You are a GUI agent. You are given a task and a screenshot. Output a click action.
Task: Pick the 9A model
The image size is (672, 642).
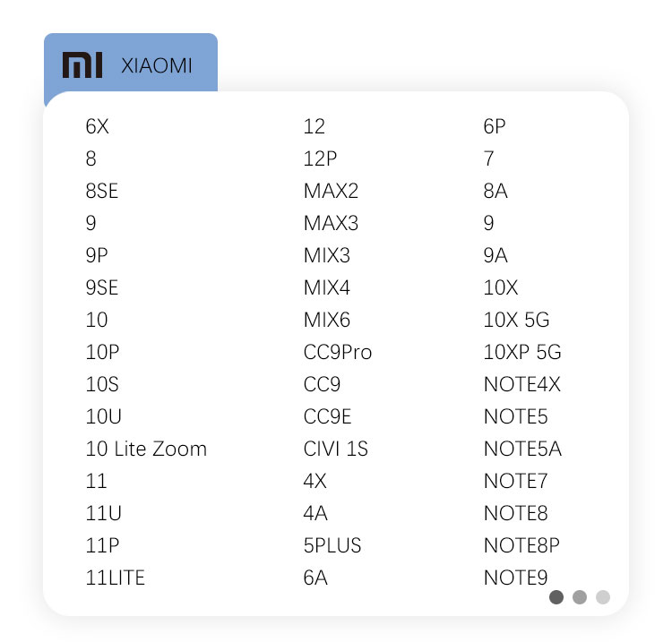click(495, 255)
